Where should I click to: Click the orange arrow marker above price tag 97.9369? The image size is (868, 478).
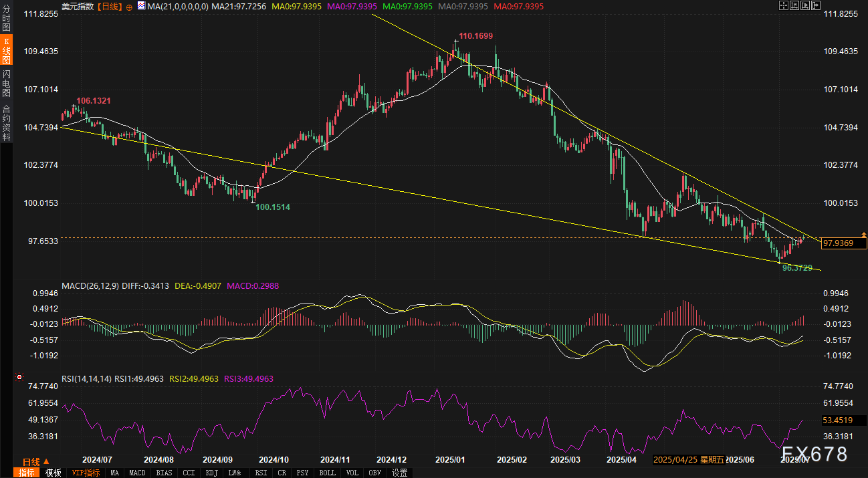(863, 235)
